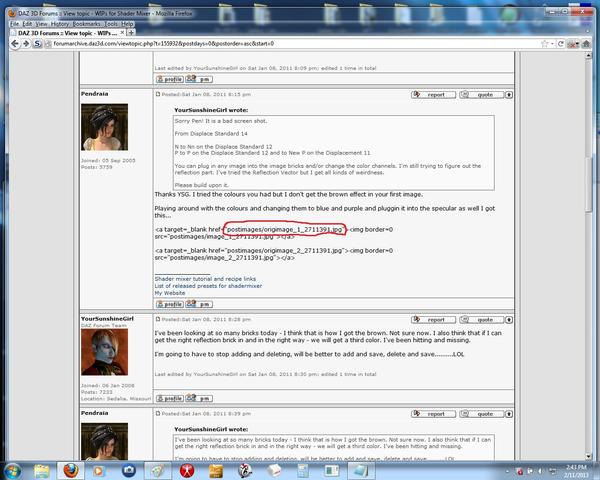Bookmark this page with the star icon
Screen dimensions: 600x480
(544, 44)
